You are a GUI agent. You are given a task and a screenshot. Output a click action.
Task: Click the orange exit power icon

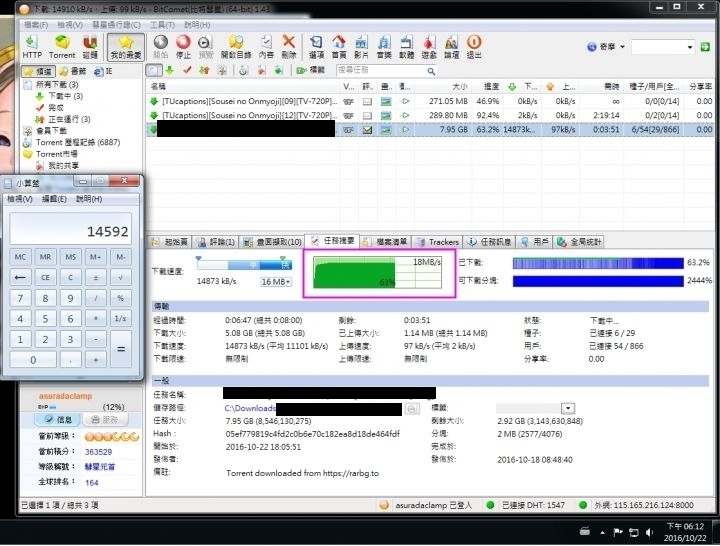pyautogui.click(x=474, y=47)
